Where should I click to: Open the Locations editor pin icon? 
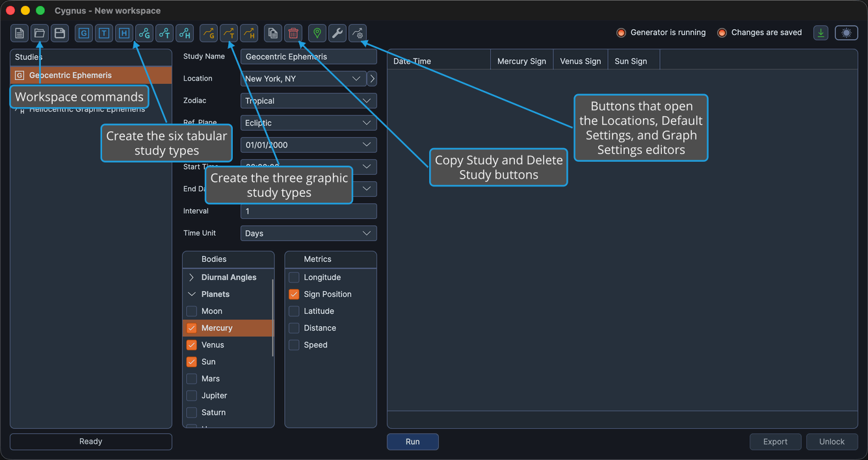tap(317, 33)
